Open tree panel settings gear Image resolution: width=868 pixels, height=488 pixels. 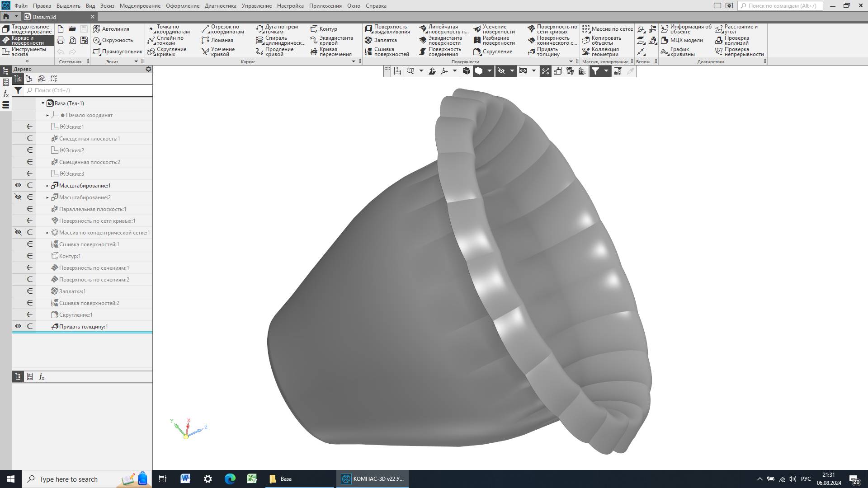pyautogui.click(x=148, y=69)
